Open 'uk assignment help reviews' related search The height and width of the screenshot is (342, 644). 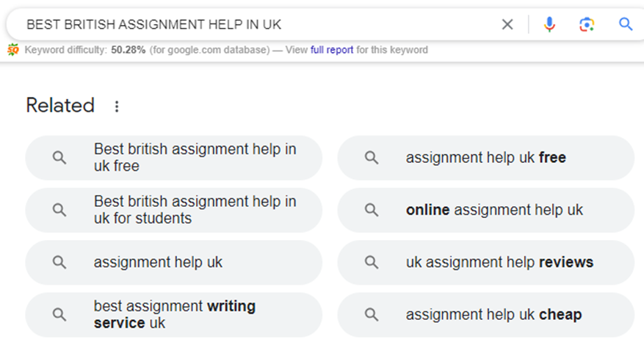click(486, 262)
